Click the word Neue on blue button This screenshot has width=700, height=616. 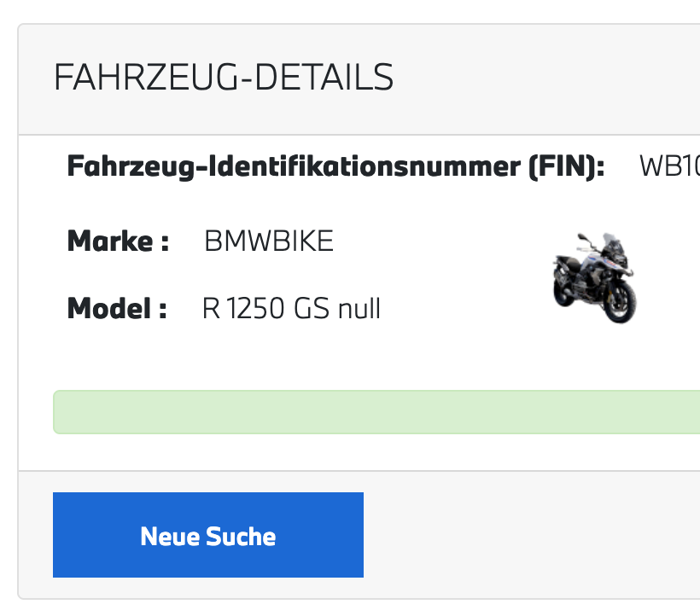point(168,537)
